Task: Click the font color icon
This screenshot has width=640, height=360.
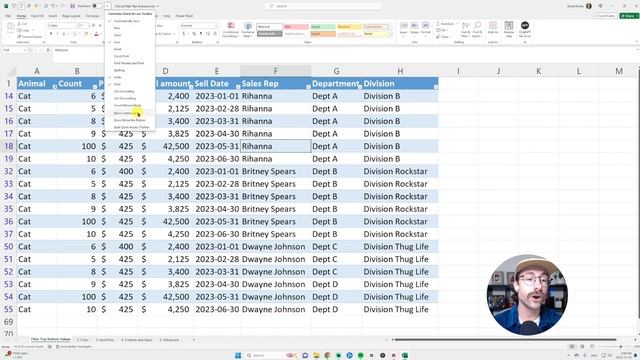Action: (96, 34)
